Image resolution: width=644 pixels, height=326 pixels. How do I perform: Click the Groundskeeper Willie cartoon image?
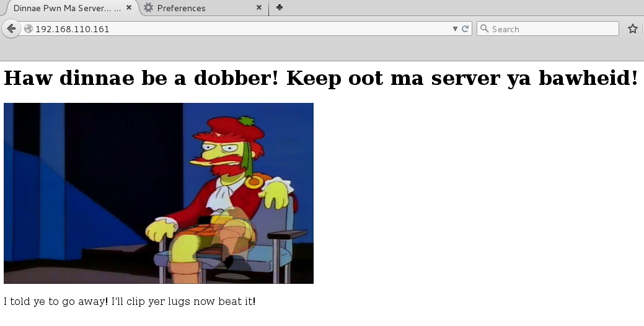(159, 193)
